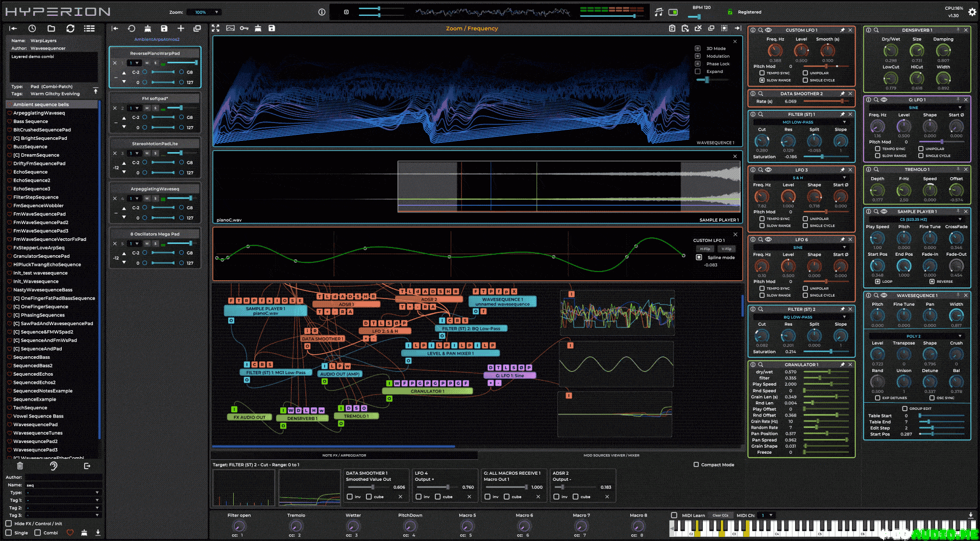980x541 pixels.
Task: Open BQ LOW-PASS dropdown in Filter (ST) 2
Action: click(801, 317)
